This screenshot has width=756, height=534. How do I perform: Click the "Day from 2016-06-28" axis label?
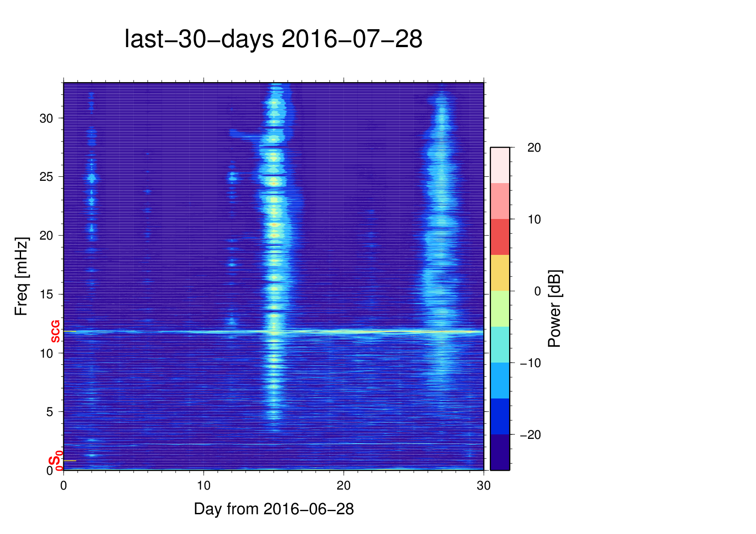pyautogui.click(x=273, y=509)
